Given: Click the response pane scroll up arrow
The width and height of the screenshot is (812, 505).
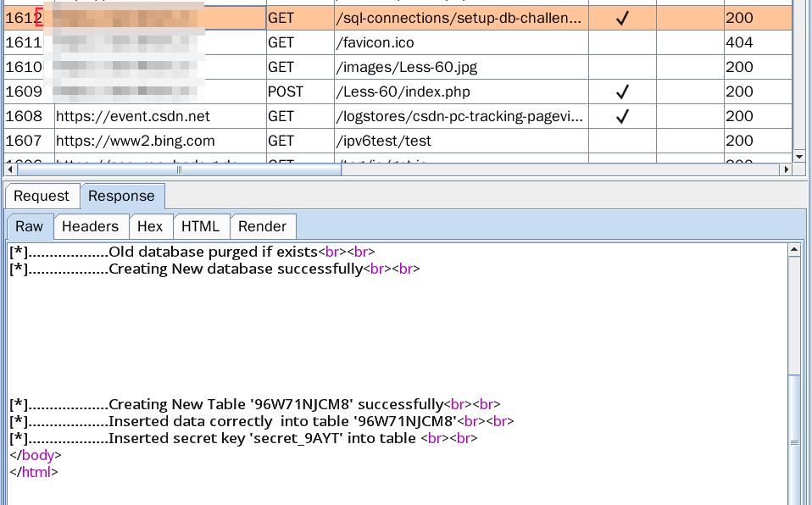Looking at the screenshot, I should click(x=794, y=250).
